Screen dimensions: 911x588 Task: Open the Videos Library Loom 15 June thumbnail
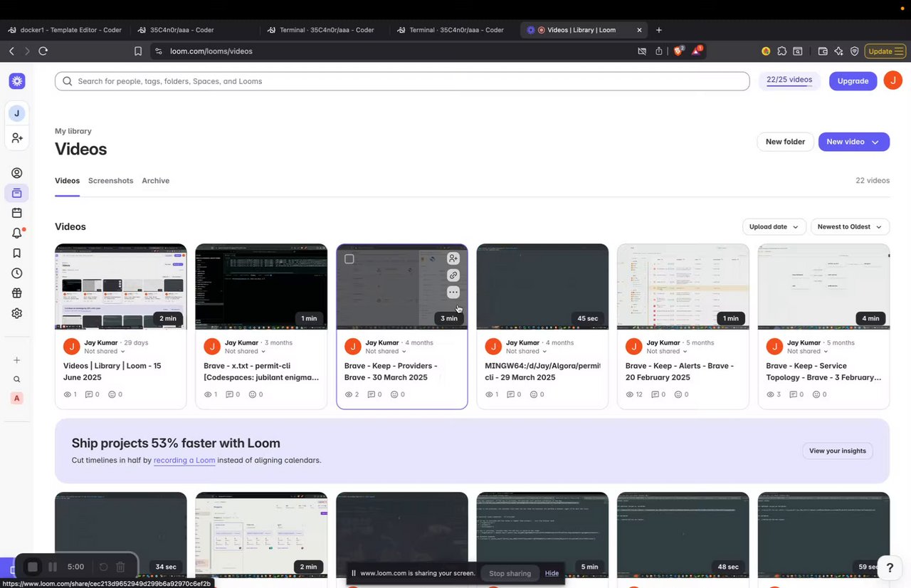(x=121, y=287)
